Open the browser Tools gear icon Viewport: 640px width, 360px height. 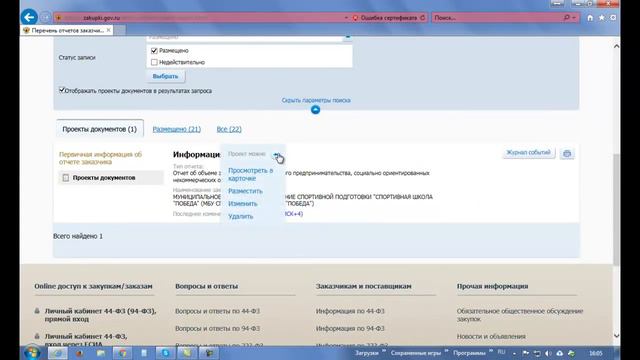(613, 18)
